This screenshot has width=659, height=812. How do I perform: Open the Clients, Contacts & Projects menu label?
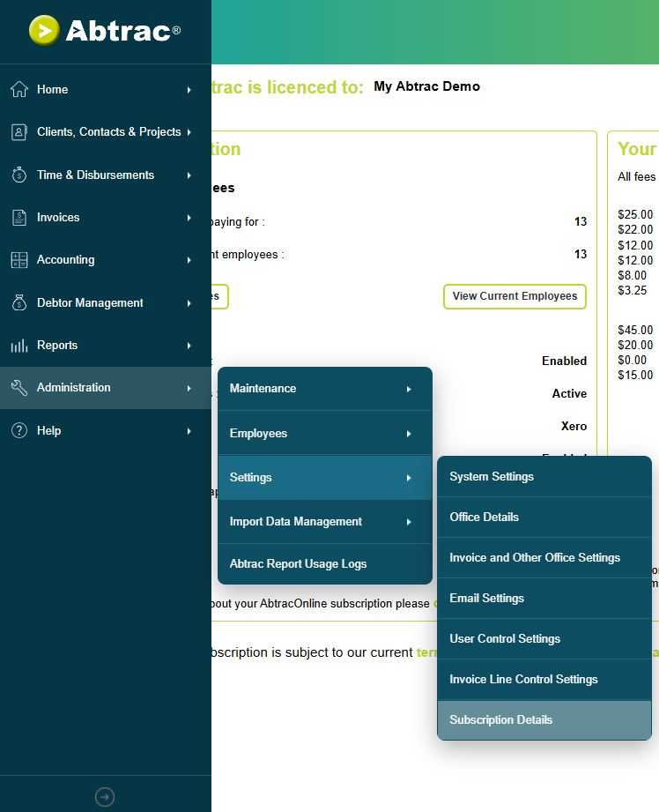(x=108, y=132)
